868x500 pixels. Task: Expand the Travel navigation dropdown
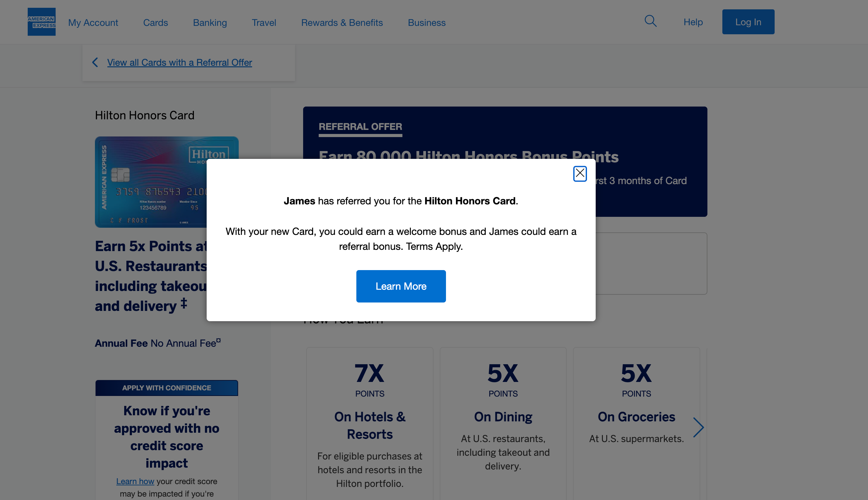click(264, 22)
